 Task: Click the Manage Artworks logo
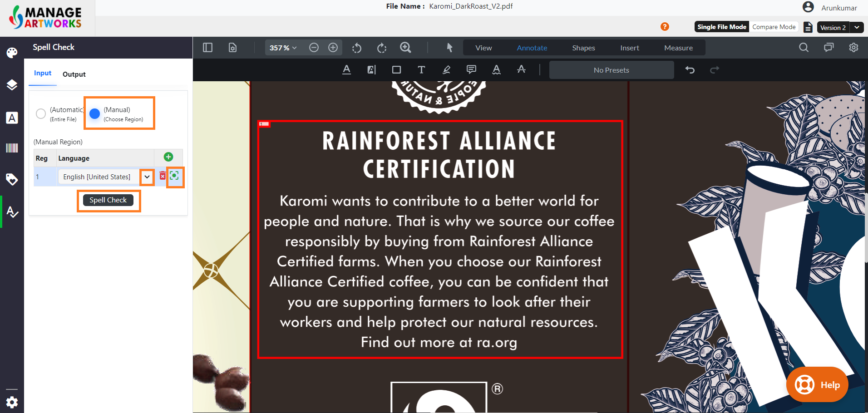45,17
